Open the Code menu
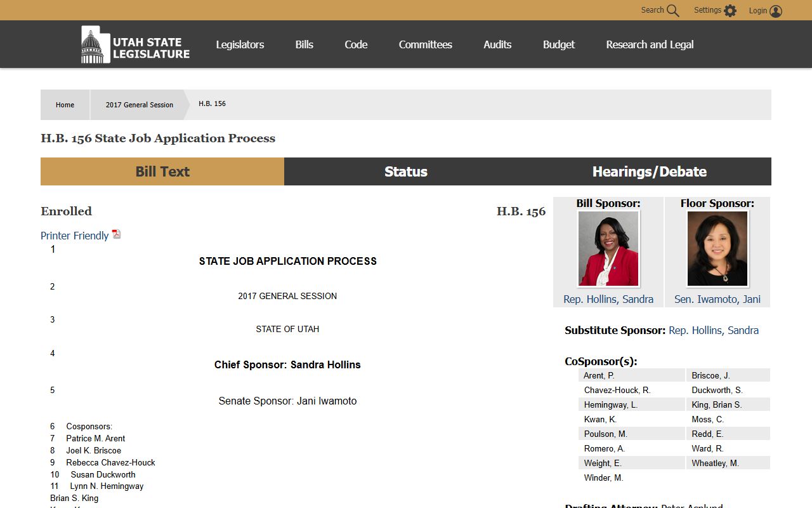This screenshot has height=508, width=812. click(x=356, y=44)
